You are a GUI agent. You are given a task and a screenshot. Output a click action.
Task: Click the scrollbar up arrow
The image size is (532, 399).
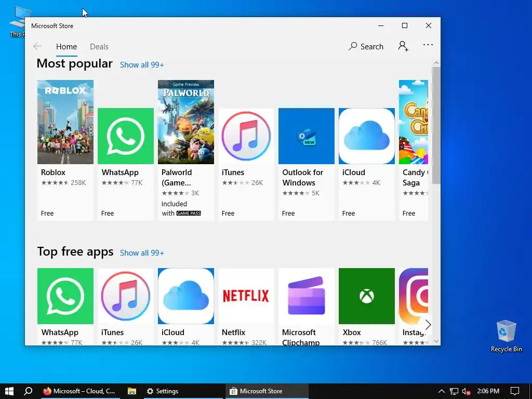click(436, 63)
